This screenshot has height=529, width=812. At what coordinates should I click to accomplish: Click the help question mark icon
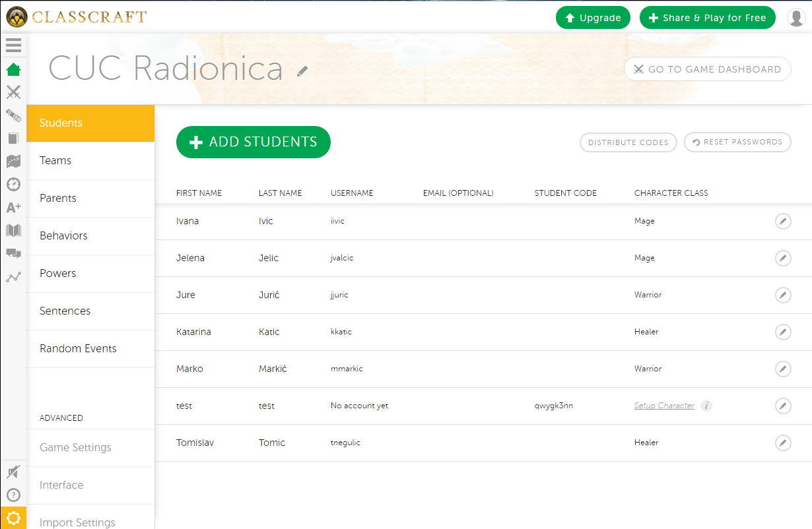pos(13,495)
